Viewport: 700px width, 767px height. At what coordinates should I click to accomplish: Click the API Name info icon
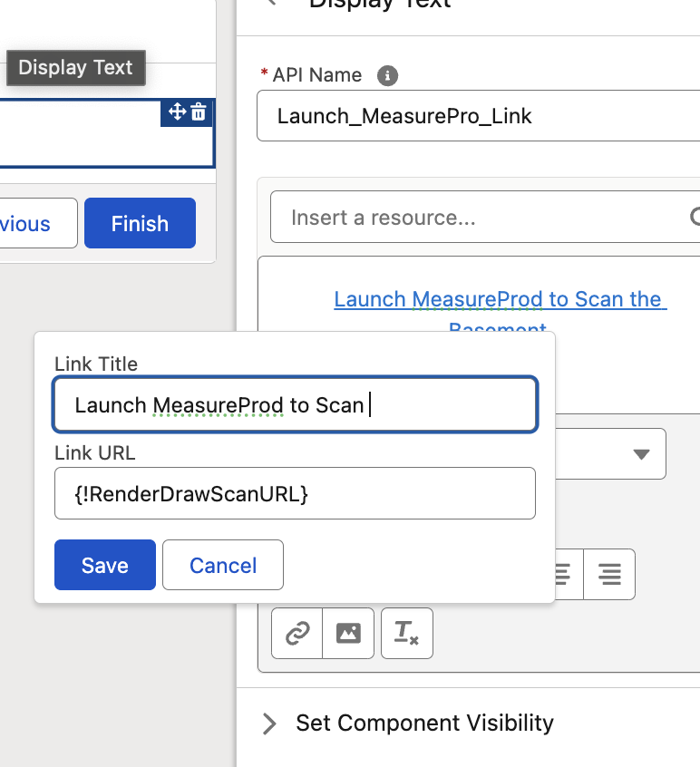point(387,75)
